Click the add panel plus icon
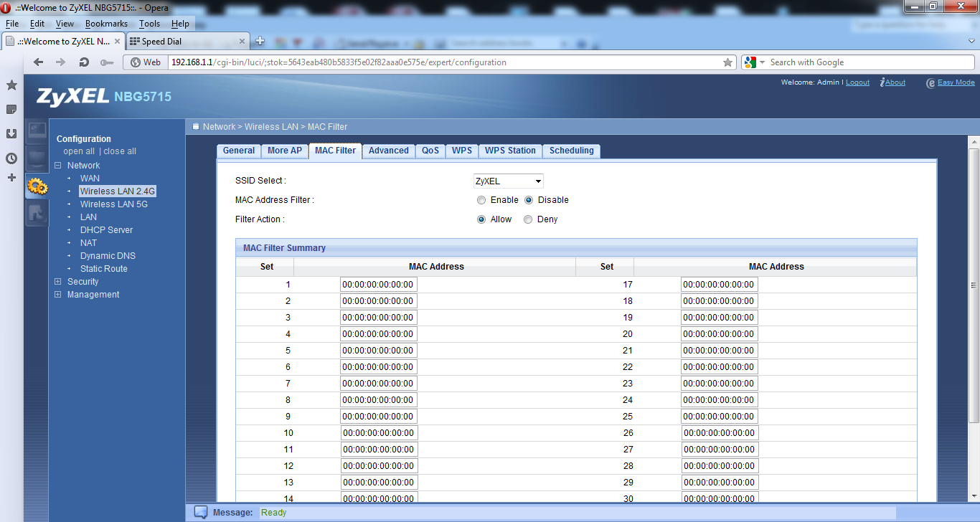The width and height of the screenshot is (980, 522). (11, 177)
